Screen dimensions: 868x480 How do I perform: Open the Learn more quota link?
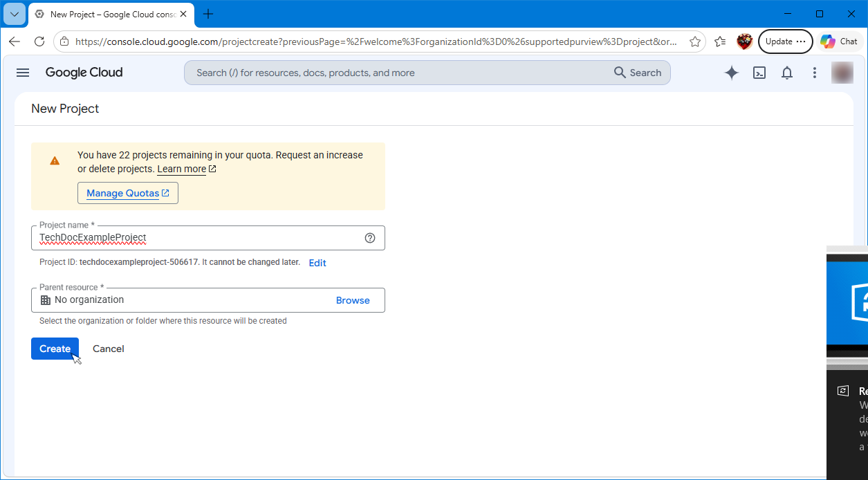point(187,169)
